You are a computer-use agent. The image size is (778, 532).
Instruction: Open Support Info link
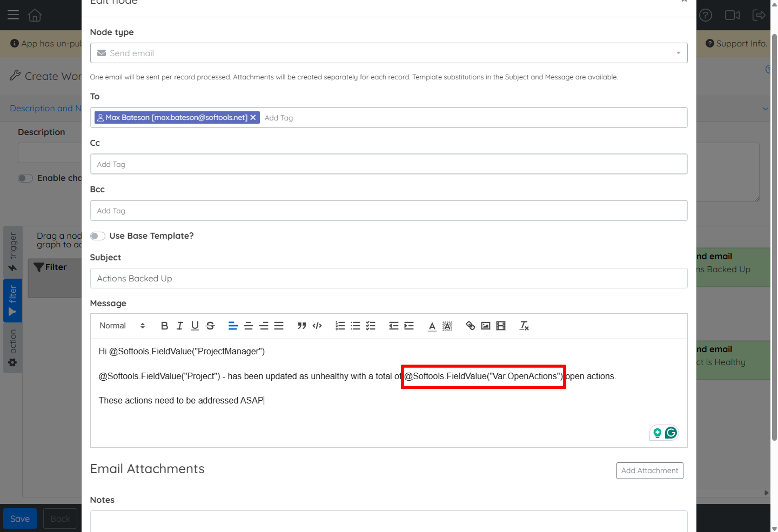pos(736,43)
